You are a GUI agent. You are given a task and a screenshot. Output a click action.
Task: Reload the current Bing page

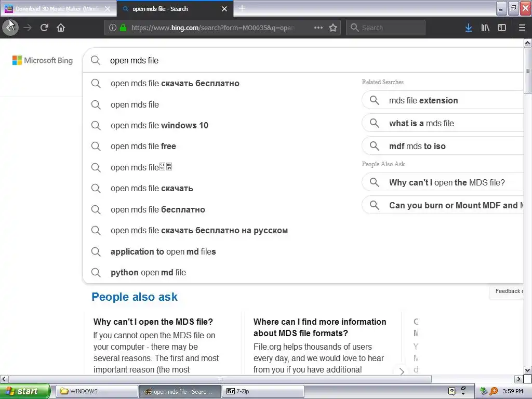coord(44,28)
